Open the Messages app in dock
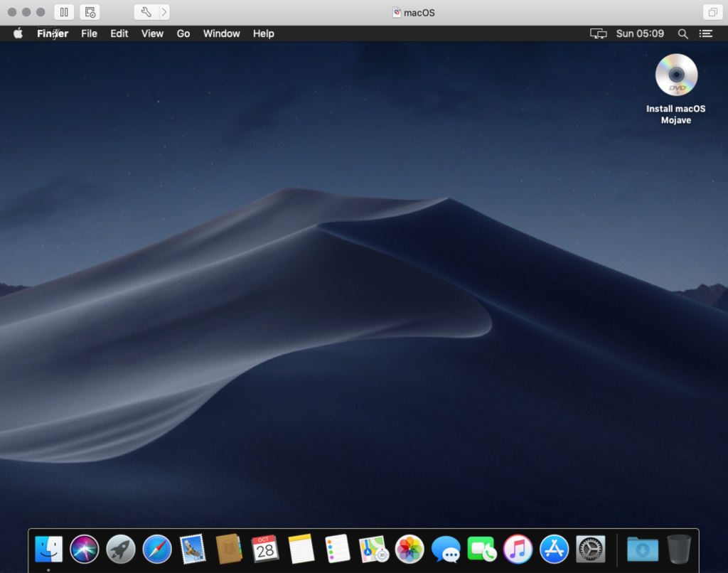 pos(446,549)
